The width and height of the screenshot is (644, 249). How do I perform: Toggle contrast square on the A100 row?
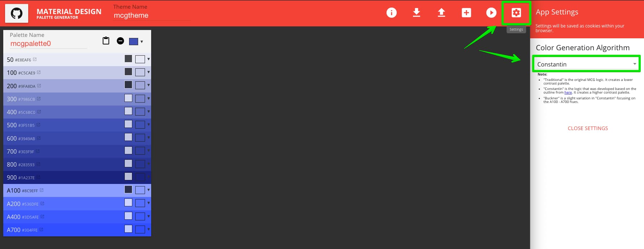pos(128,189)
